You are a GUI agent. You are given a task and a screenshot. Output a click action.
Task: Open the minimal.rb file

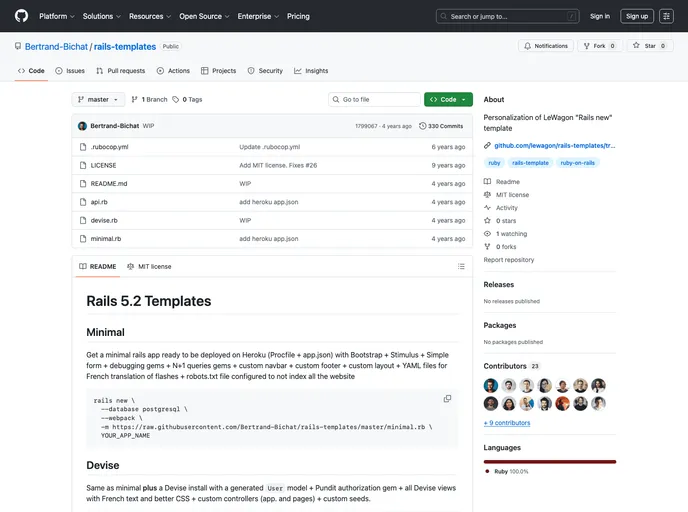106,239
